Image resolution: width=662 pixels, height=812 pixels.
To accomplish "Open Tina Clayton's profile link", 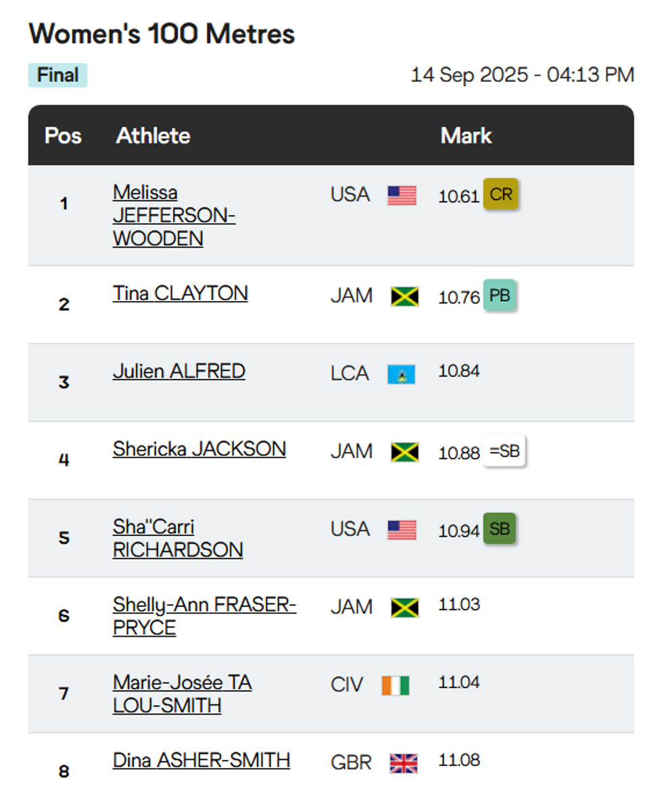I will [180, 293].
